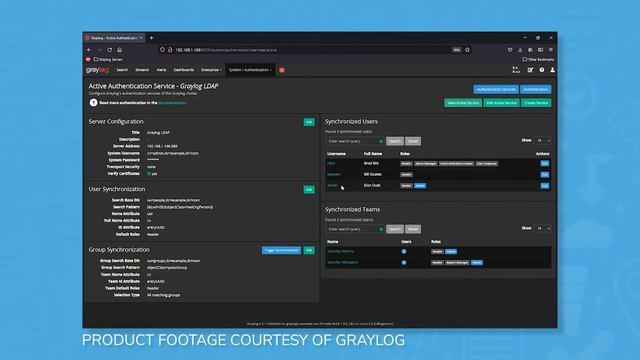
Task: Open the user profile icon in the navbar
Action: (x=552, y=70)
